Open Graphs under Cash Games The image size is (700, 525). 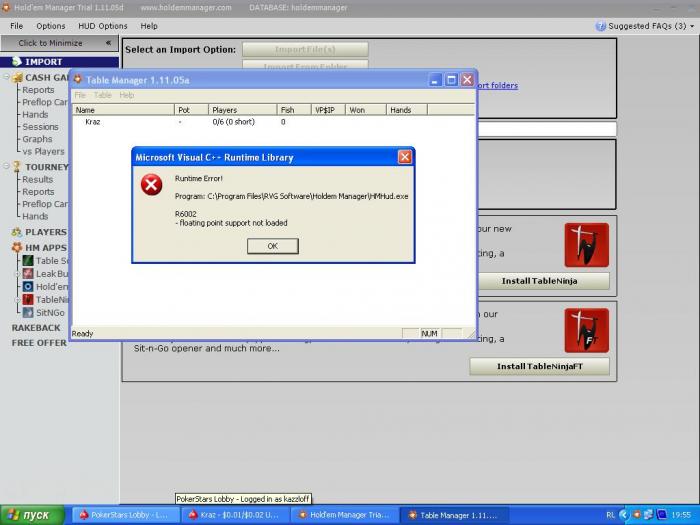[x=37, y=139]
